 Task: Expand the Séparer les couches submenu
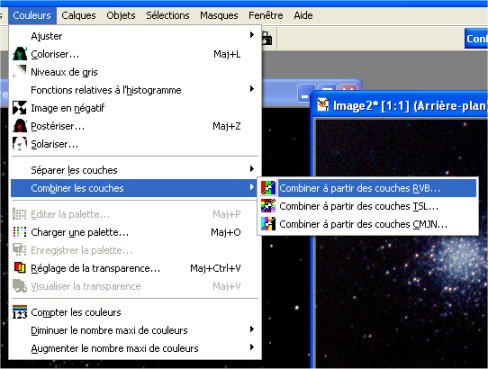point(252,169)
